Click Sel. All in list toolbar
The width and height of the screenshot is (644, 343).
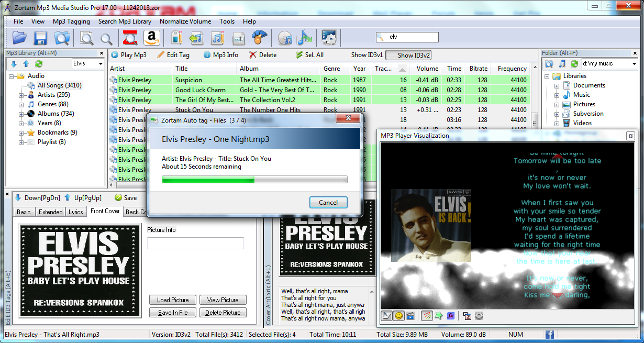(x=309, y=55)
